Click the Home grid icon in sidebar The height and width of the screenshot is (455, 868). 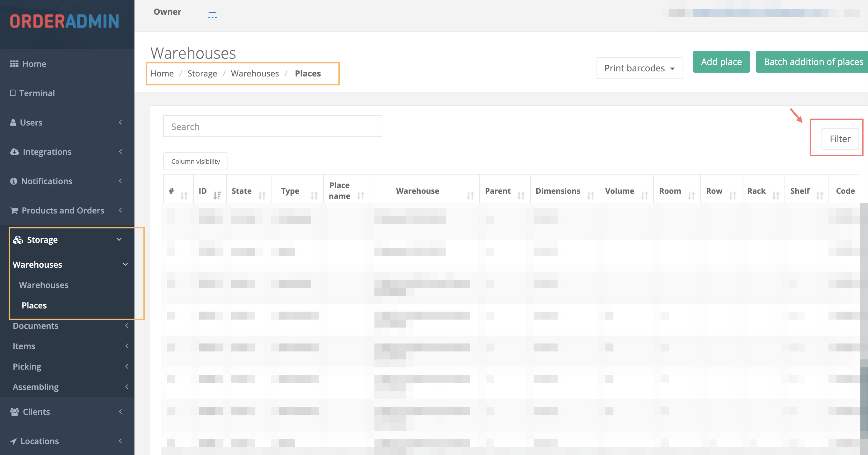coord(14,64)
